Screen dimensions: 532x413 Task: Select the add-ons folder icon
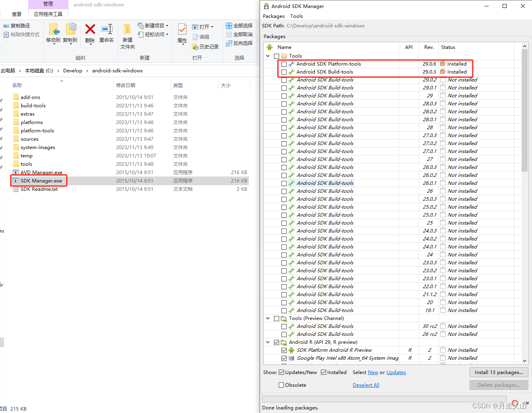[16, 97]
